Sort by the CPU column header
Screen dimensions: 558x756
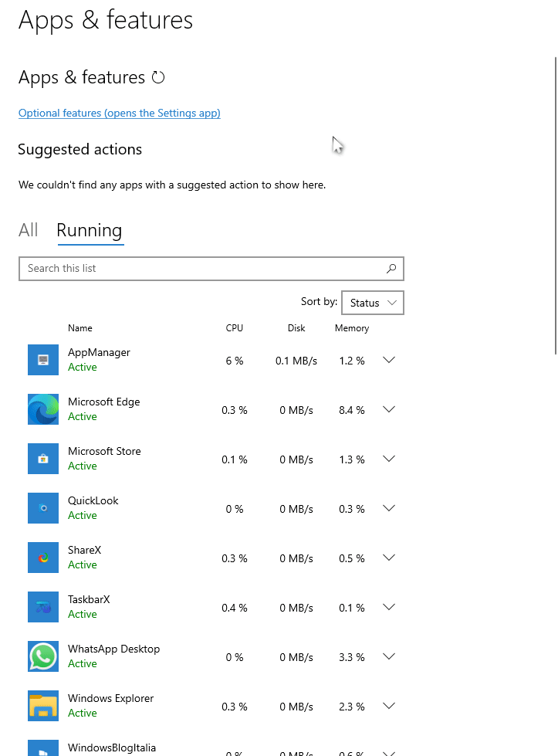(x=234, y=328)
